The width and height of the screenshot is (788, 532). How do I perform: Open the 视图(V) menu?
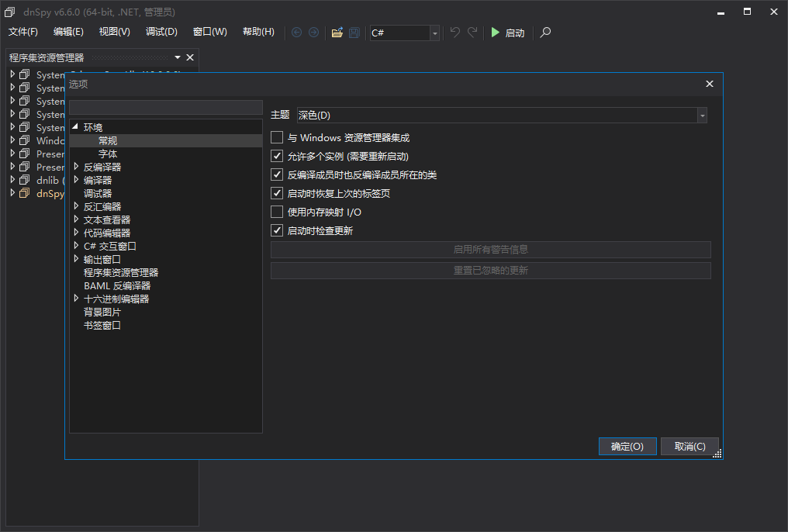(115, 32)
